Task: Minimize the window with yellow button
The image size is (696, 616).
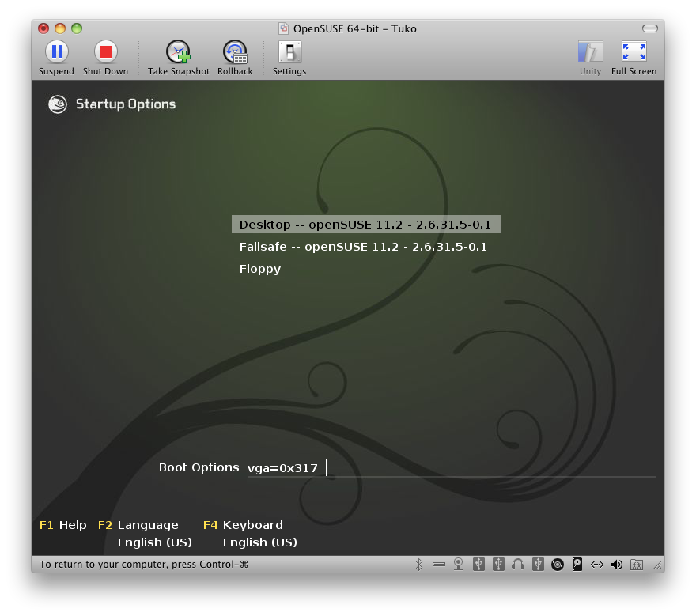Action: (60, 28)
